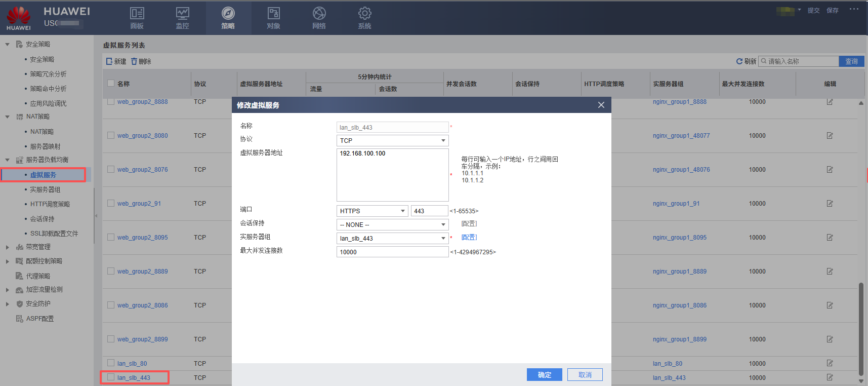Click the ASPF配置 sidebar icon

19,319
